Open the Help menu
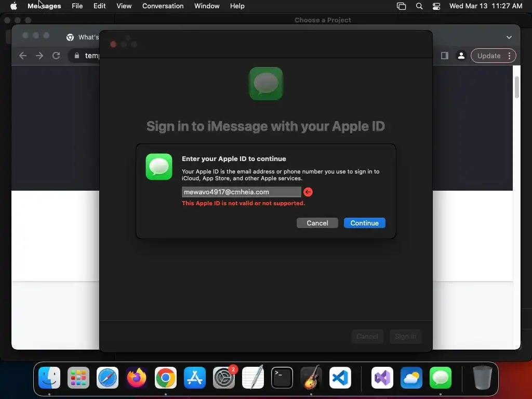532x399 pixels. (x=237, y=6)
